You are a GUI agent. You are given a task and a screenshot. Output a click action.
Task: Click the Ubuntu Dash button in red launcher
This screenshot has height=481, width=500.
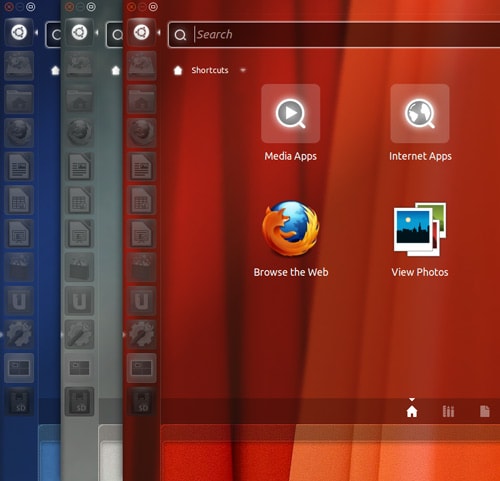[x=141, y=32]
